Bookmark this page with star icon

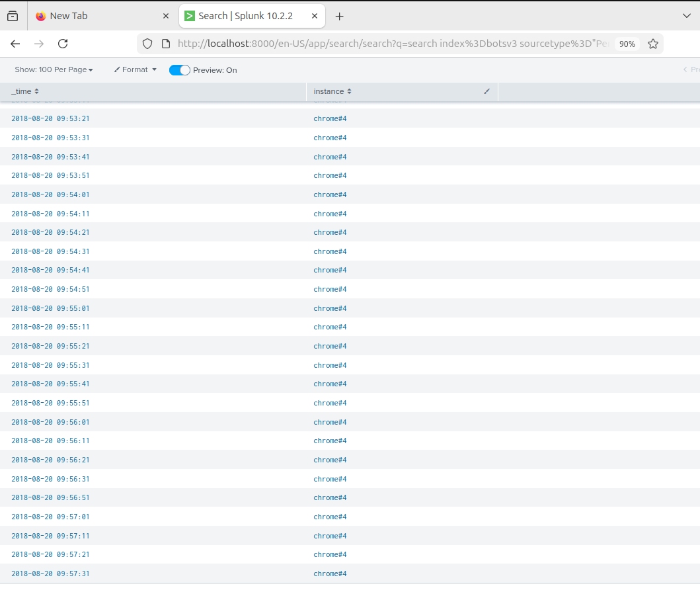tap(652, 44)
